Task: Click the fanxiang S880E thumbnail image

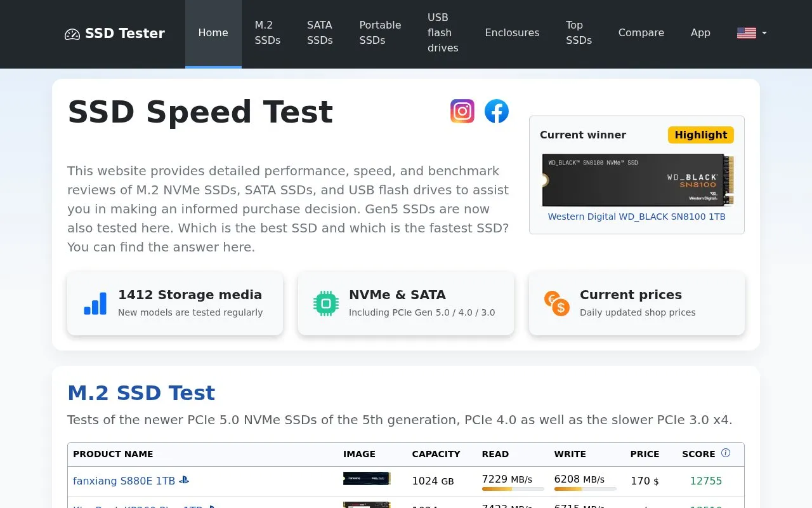Action: tap(367, 478)
